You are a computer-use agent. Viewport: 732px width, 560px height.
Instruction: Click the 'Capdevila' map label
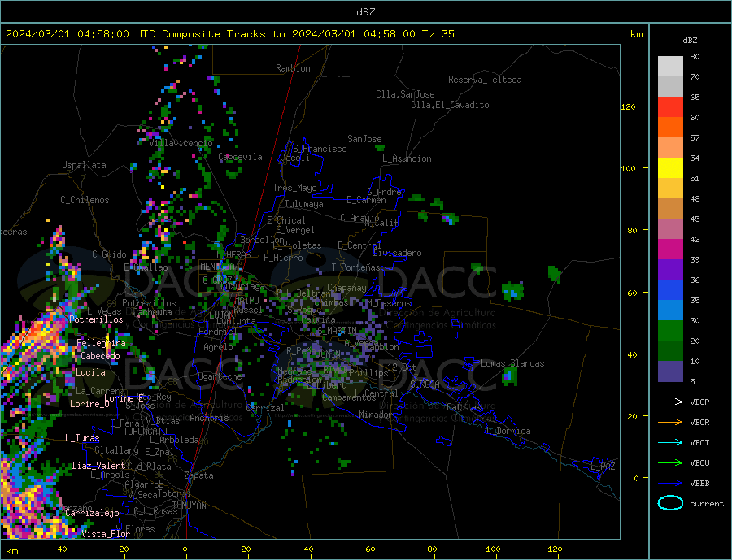[240, 157]
